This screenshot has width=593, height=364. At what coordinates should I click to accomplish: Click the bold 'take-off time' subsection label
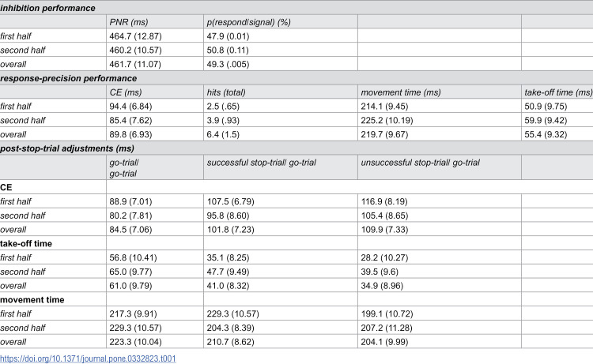(26, 243)
